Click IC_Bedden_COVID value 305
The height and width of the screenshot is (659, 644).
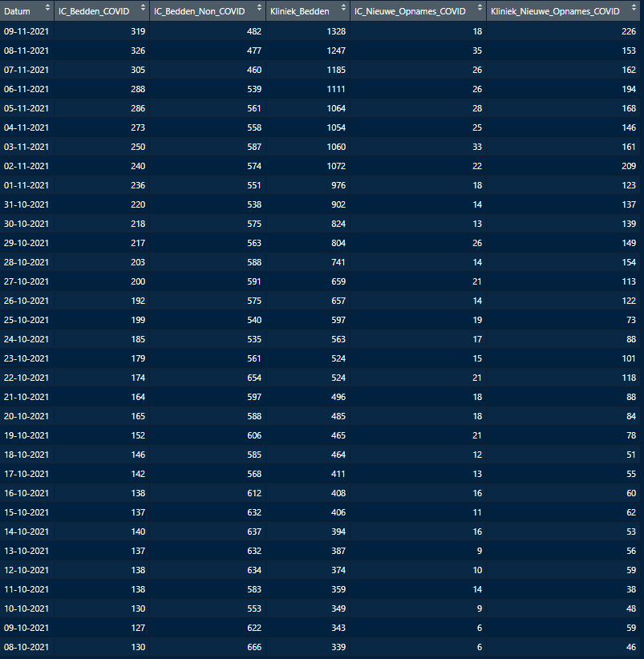(x=138, y=70)
